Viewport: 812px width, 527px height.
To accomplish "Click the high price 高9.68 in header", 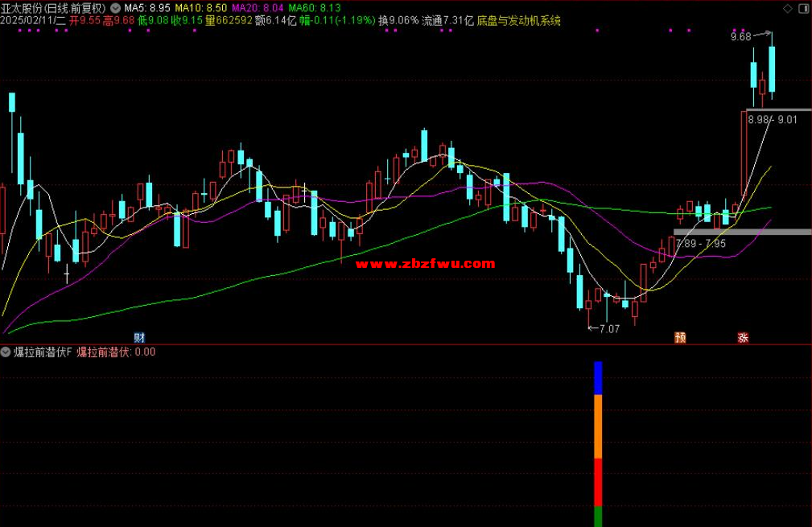I will (118, 21).
